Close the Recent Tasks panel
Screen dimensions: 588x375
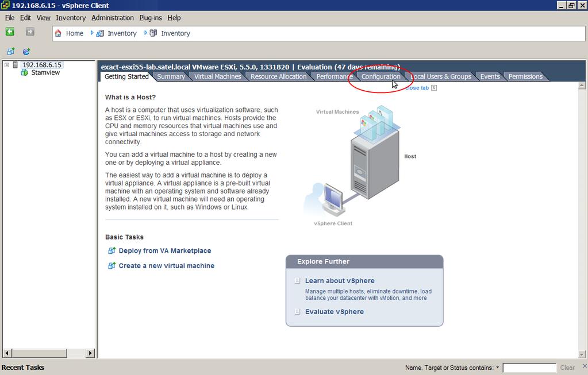(x=585, y=366)
